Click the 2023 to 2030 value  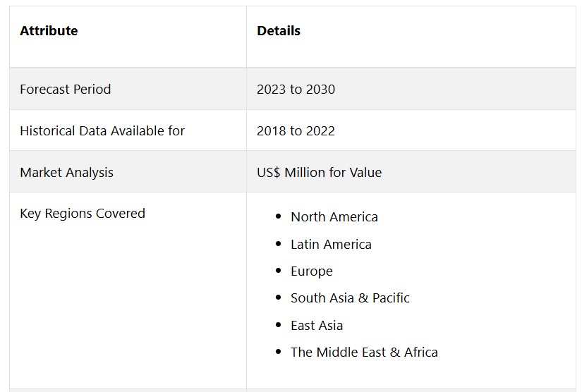pyautogui.click(x=296, y=90)
